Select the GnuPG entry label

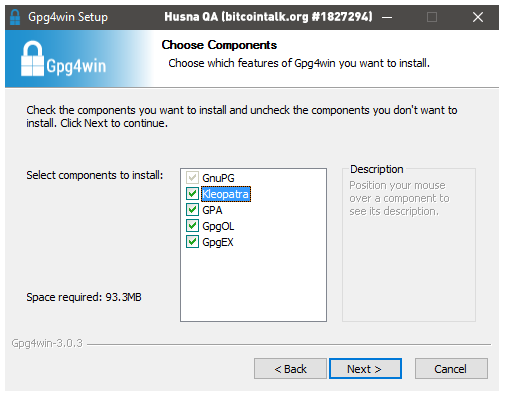(218, 178)
